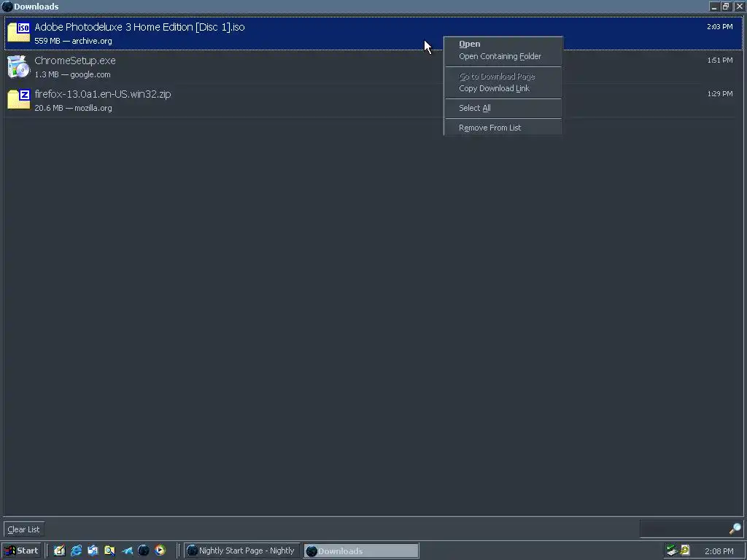Click the Downloads taskbar button
The image size is (747, 560).
pos(361,551)
